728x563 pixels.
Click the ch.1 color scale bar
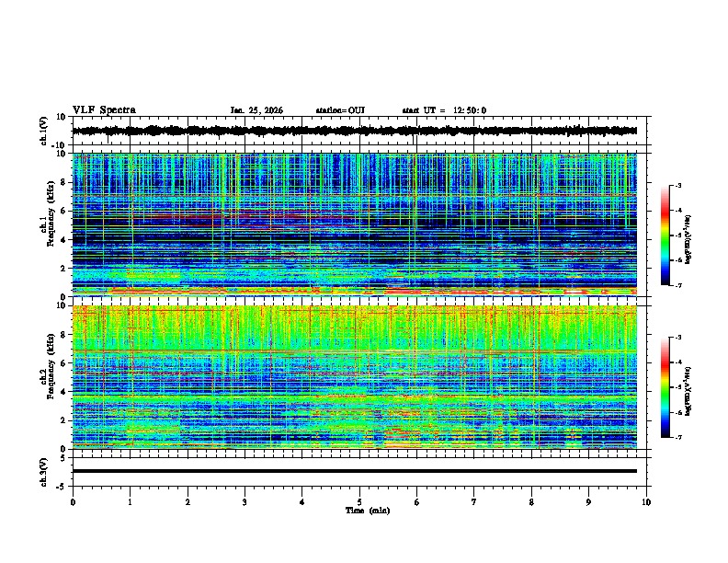point(665,236)
